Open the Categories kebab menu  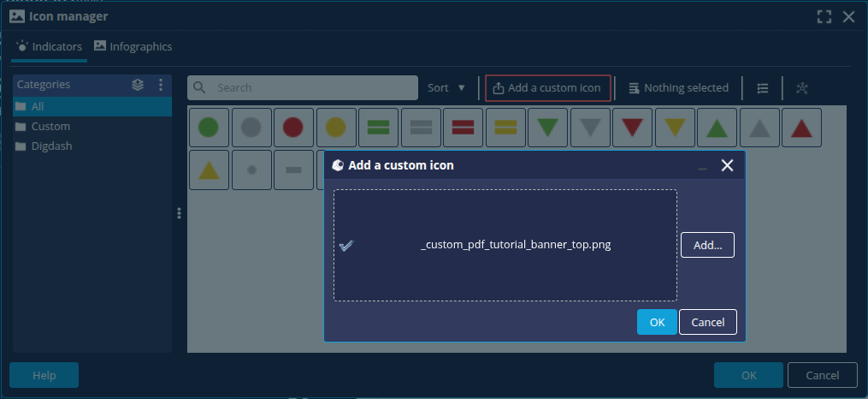click(161, 85)
